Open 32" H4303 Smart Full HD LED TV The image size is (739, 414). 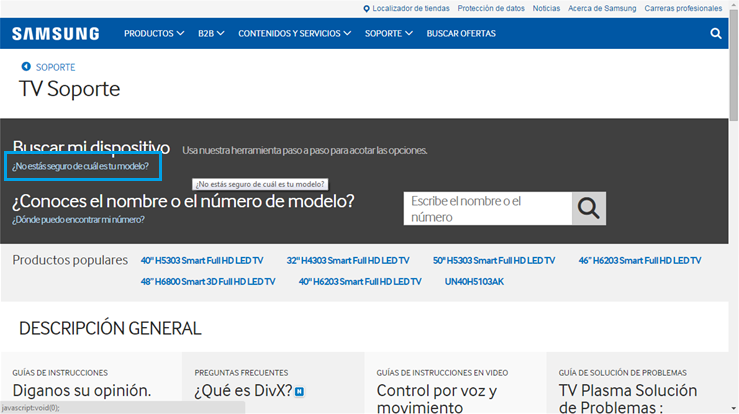pyautogui.click(x=348, y=260)
